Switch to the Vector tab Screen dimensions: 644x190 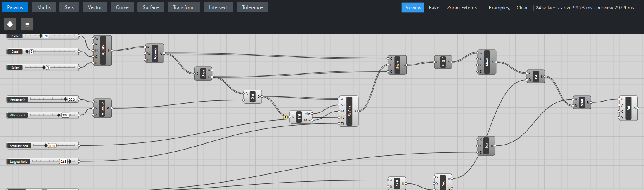coord(95,7)
